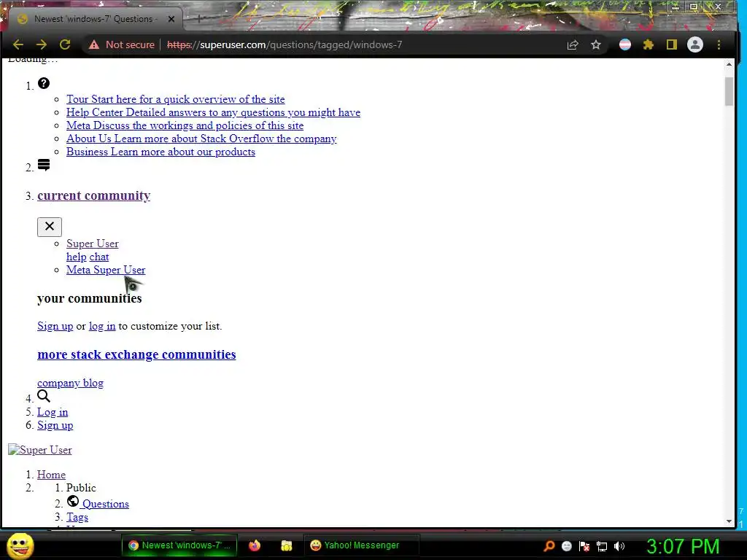This screenshot has width=747, height=560.
Task: Open the Extensions puzzle piece menu
Action: [649, 44]
